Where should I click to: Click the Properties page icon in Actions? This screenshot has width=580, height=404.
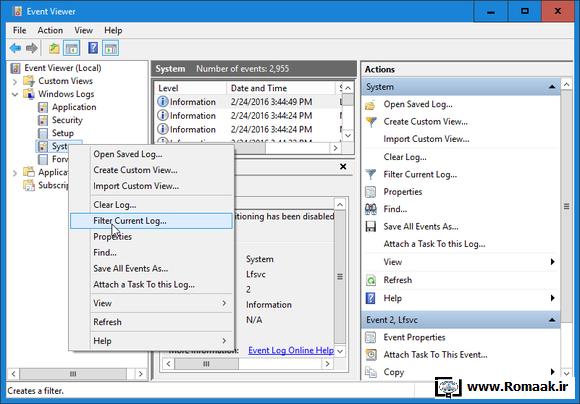click(x=370, y=192)
